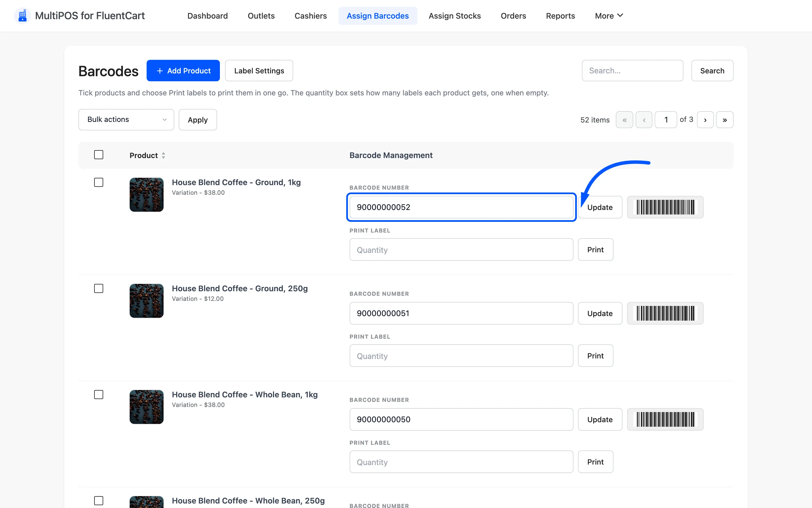Tick checkbox for House Blend Whole Bean, 1kg

99,395
